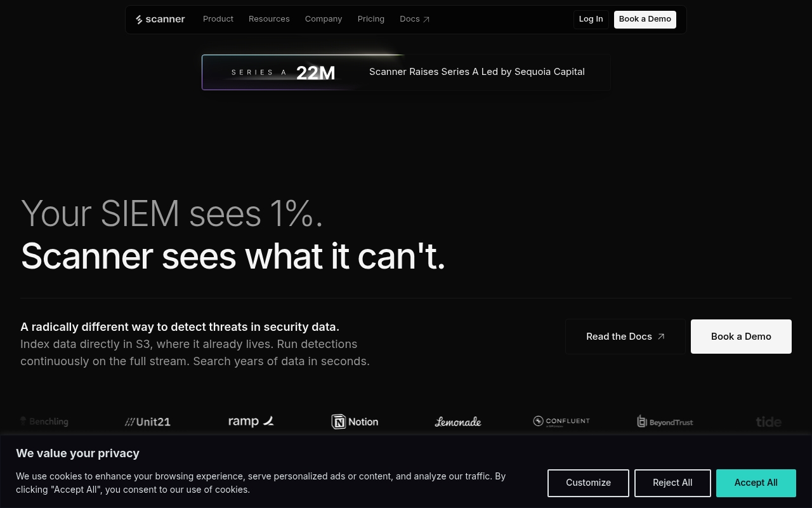Reject All cookies

[672, 483]
